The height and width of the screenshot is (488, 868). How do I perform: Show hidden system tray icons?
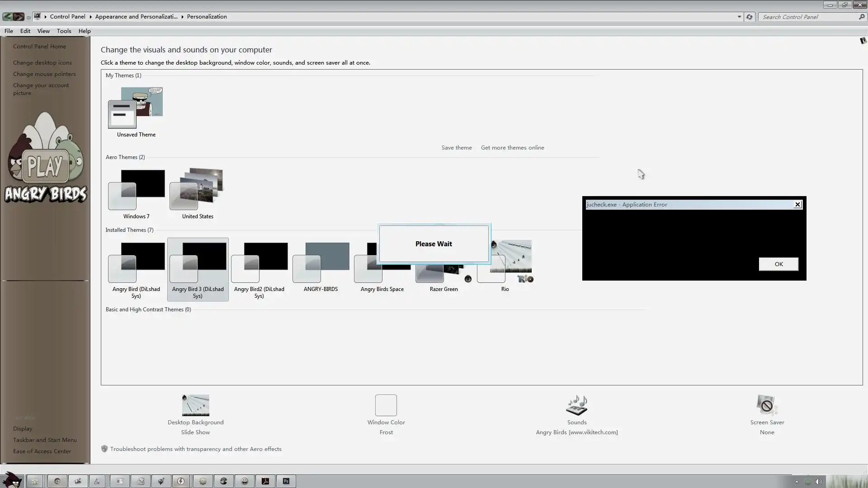click(797, 482)
